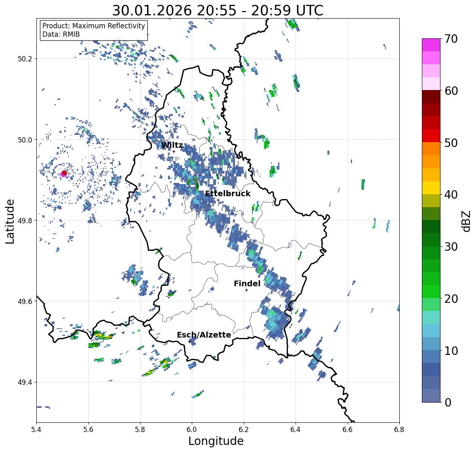Click the plus marker at Wiltz

click(174, 152)
